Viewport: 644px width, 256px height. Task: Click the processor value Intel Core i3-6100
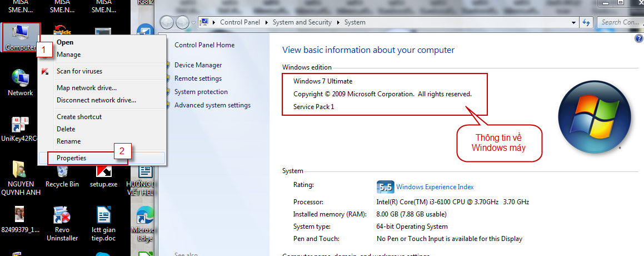click(453, 201)
